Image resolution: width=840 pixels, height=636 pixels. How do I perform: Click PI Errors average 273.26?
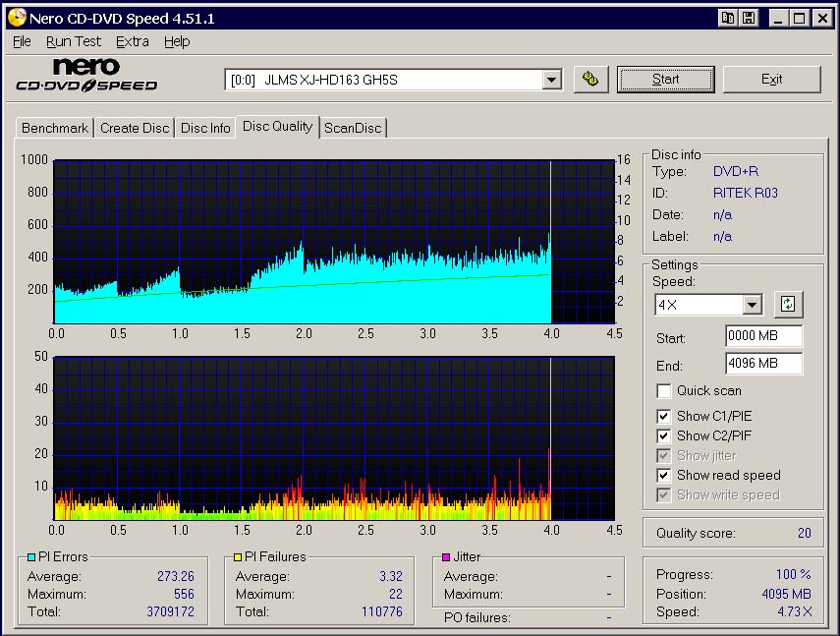tap(176, 576)
